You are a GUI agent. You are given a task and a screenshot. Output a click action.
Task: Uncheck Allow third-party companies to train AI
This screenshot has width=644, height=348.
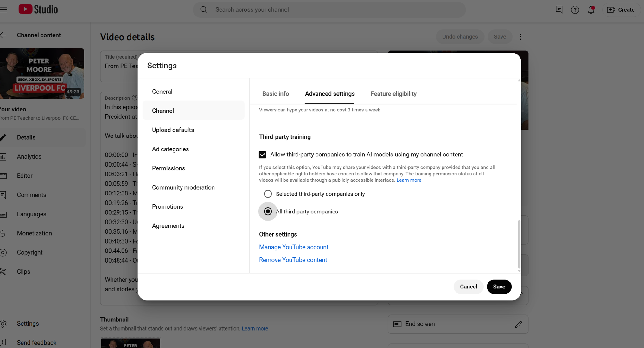(x=262, y=155)
